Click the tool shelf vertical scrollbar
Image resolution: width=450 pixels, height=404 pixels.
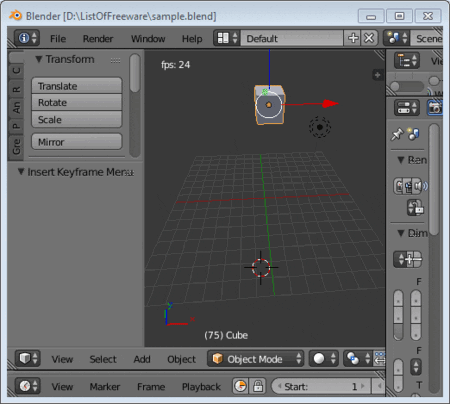pos(135,73)
